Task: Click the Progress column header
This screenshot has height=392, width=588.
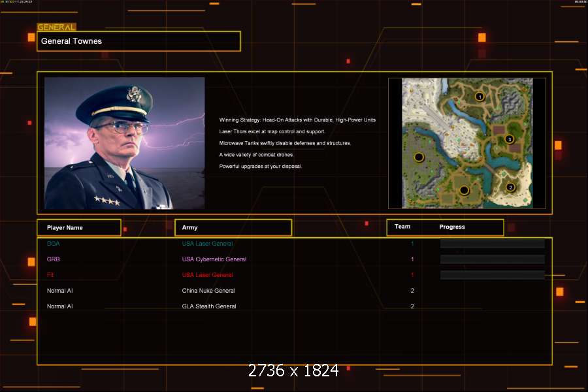Action: 452,227
